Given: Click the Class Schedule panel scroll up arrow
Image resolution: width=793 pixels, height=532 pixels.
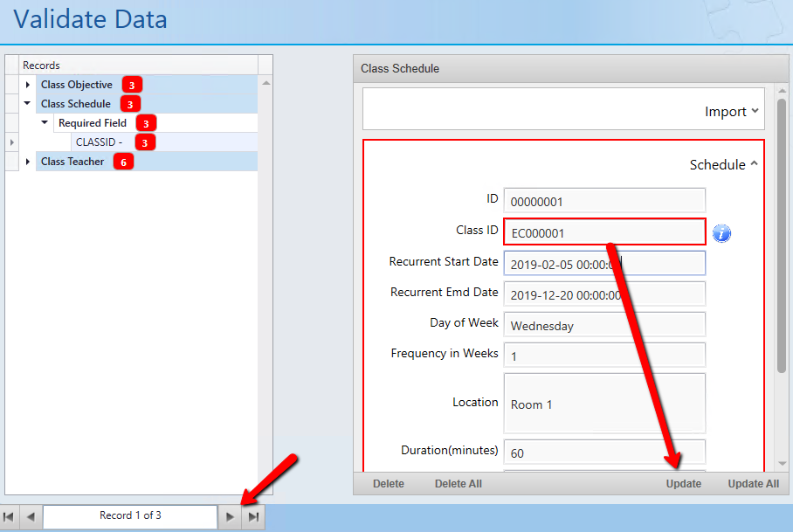Looking at the screenshot, I should (782, 91).
